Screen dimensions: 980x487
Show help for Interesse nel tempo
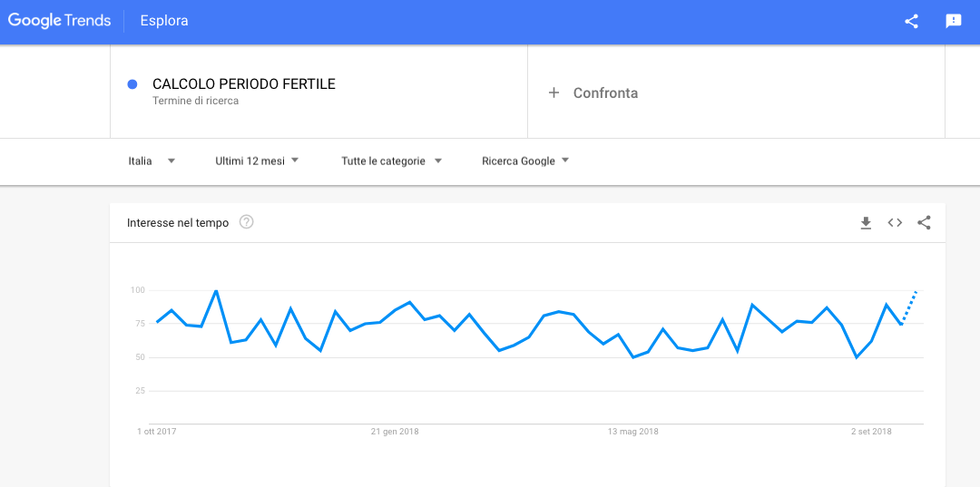click(246, 222)
